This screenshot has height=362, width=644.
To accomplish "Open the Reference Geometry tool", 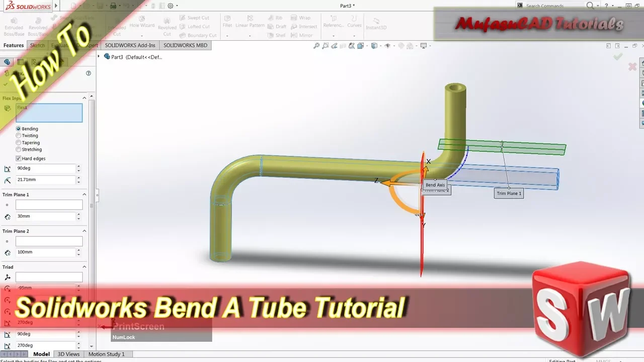I will click(x=334, y=21).
